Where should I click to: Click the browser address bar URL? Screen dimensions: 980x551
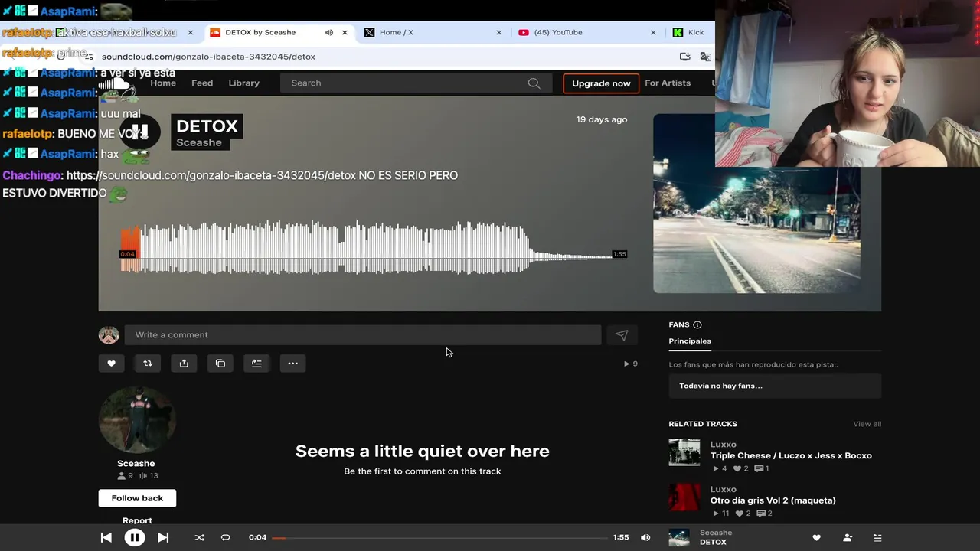point(208,57)
